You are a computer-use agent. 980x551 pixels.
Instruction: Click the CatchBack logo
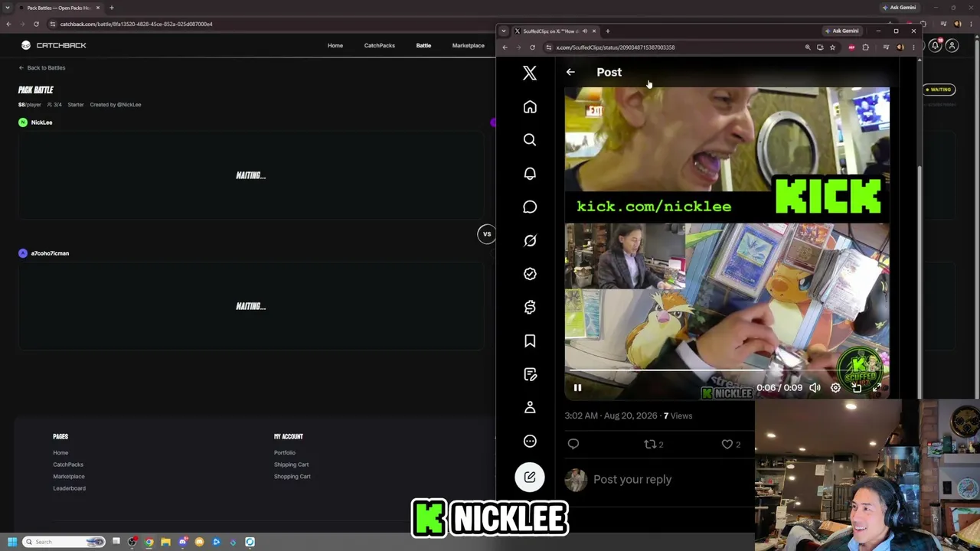click(54, 45)
